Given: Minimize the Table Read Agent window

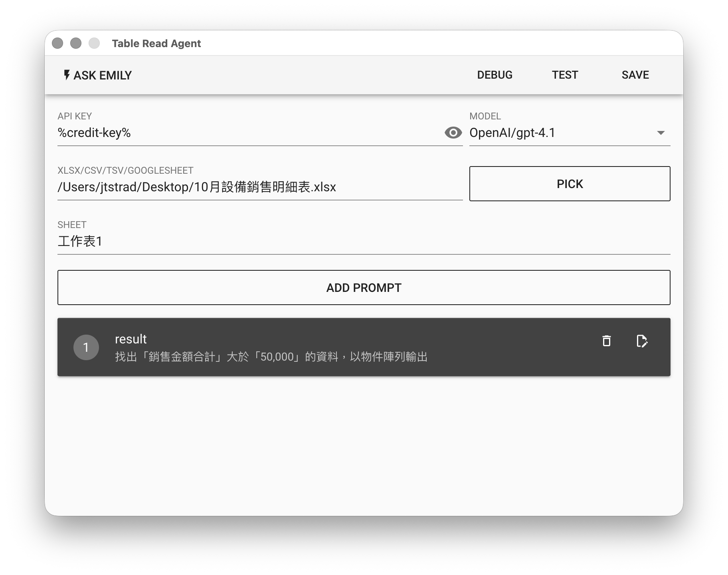Looking at the screenshot, I should [x=76, y=43].
